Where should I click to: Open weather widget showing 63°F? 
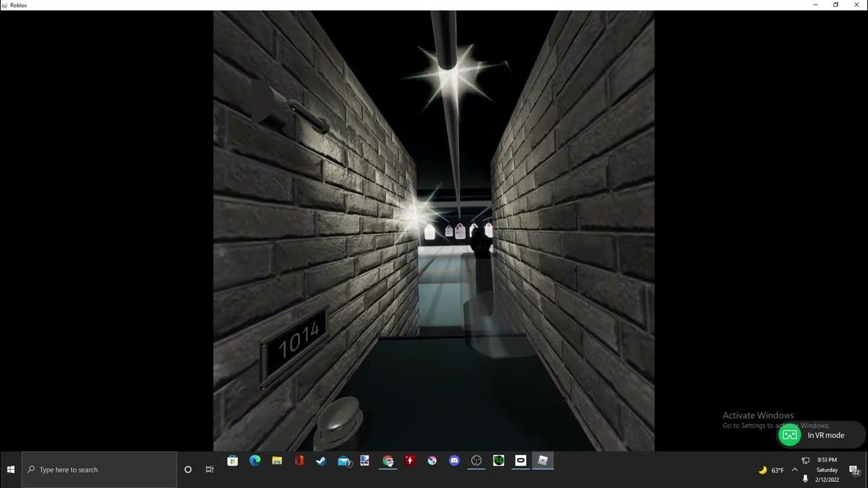coord(771,470)
